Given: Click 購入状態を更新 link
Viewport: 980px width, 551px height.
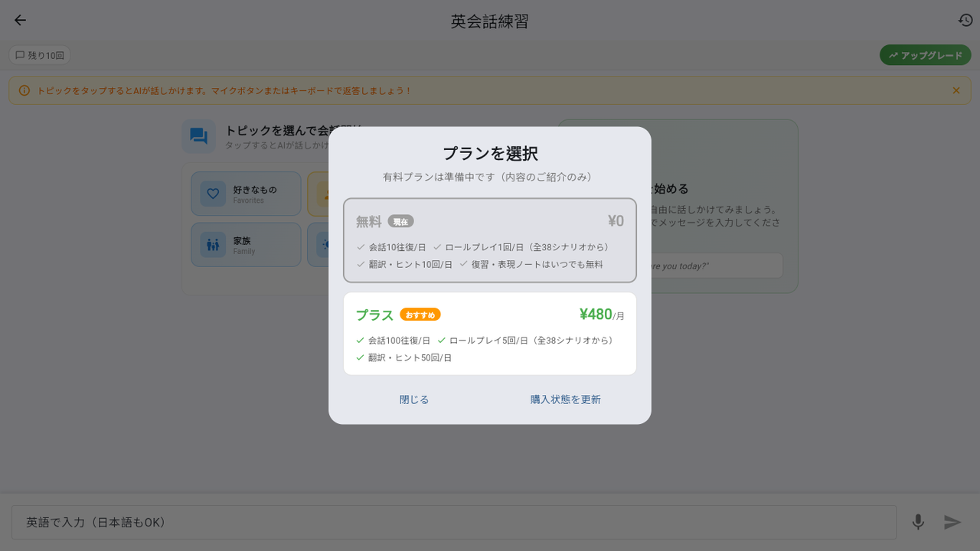Looking at the screenshot, I should click(x=566, y=399).
